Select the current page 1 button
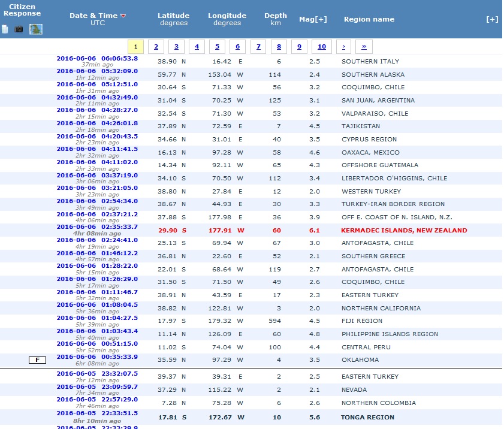The width and height of the screenshot is (504, 429). (136, 47)
